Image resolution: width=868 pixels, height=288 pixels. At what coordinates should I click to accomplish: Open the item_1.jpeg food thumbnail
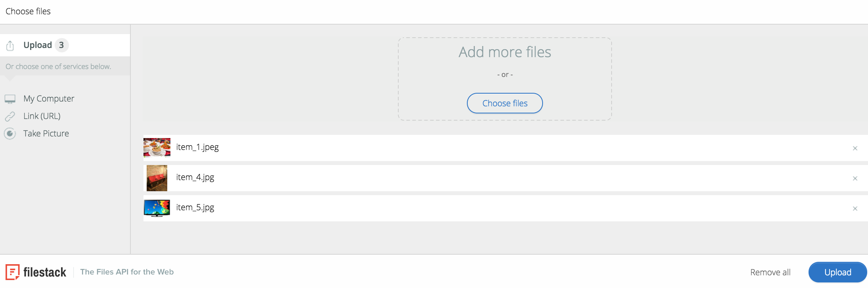click(x=157, y=148)
